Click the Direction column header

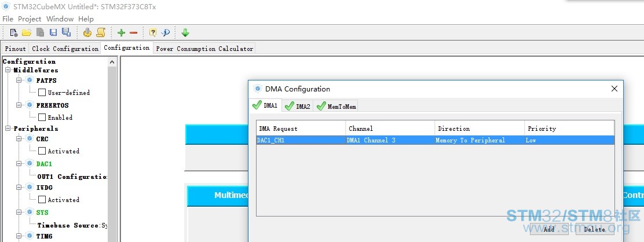[x=480, y=129]
